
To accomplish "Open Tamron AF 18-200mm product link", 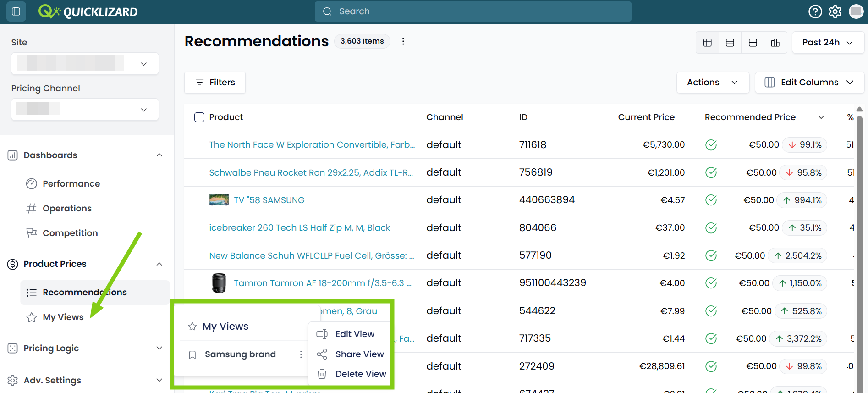I will click(323, 283).
